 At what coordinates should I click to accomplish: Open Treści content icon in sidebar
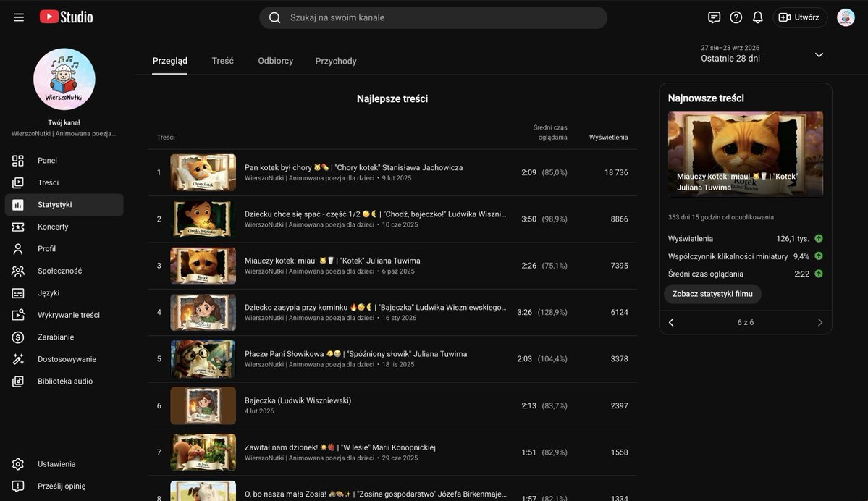click(17, 182)
